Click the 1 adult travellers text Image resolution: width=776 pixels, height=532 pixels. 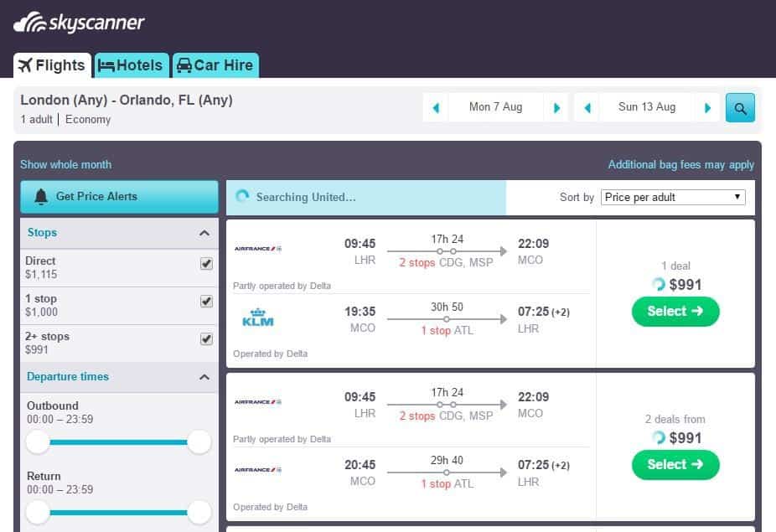tap(37, 119)
